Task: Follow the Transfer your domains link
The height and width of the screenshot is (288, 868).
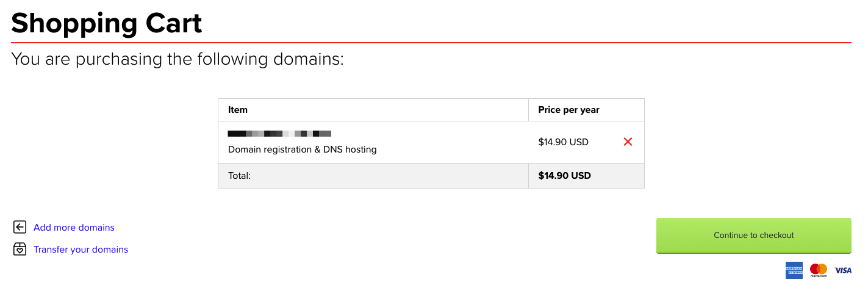Action: point(81,250)
